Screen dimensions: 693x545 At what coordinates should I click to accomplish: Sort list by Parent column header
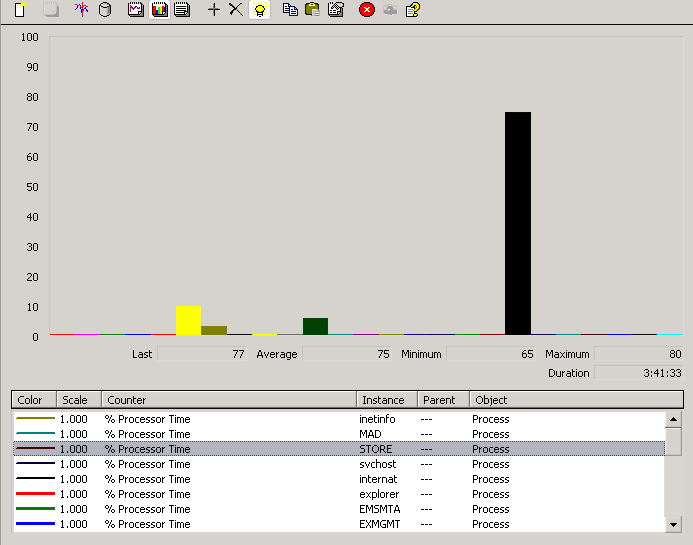tap(443, 400)
